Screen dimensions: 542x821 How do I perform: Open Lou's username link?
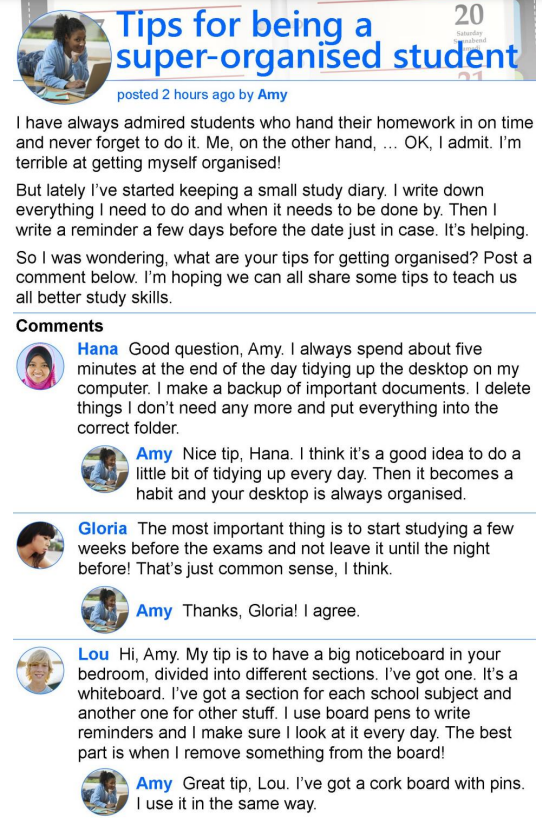coord(94,654)
